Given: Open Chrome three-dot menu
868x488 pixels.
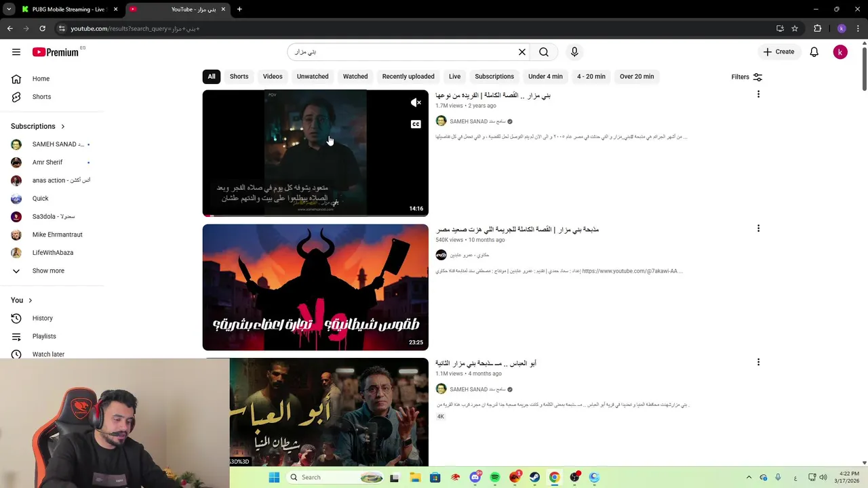Looking at the screenshot, I should pos(857,28).
